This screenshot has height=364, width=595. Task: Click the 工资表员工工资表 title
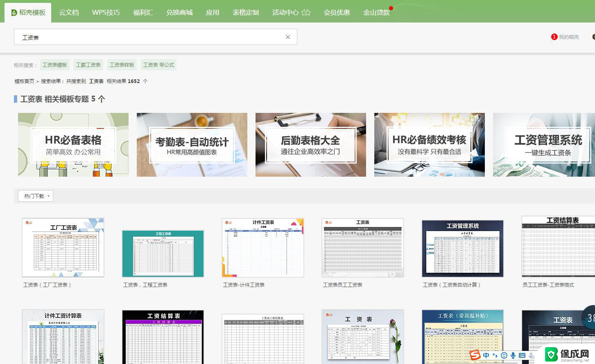(x=342, y=285)
